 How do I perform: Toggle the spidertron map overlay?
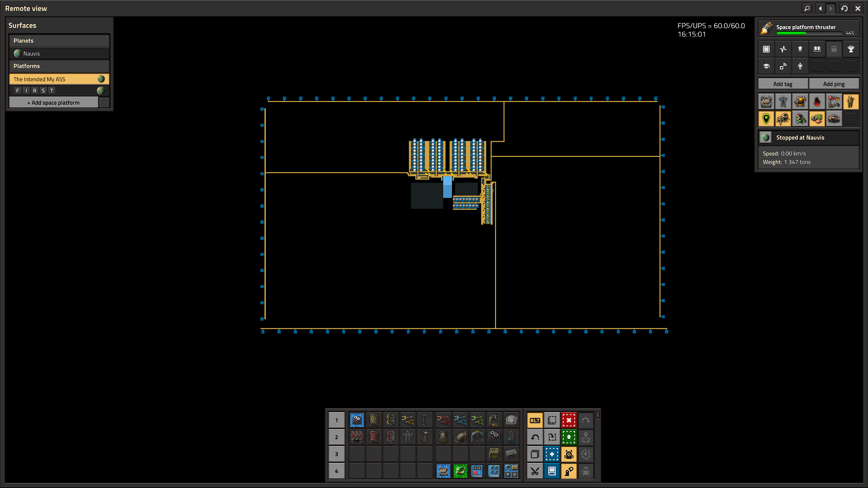click(x=783, y=119)
